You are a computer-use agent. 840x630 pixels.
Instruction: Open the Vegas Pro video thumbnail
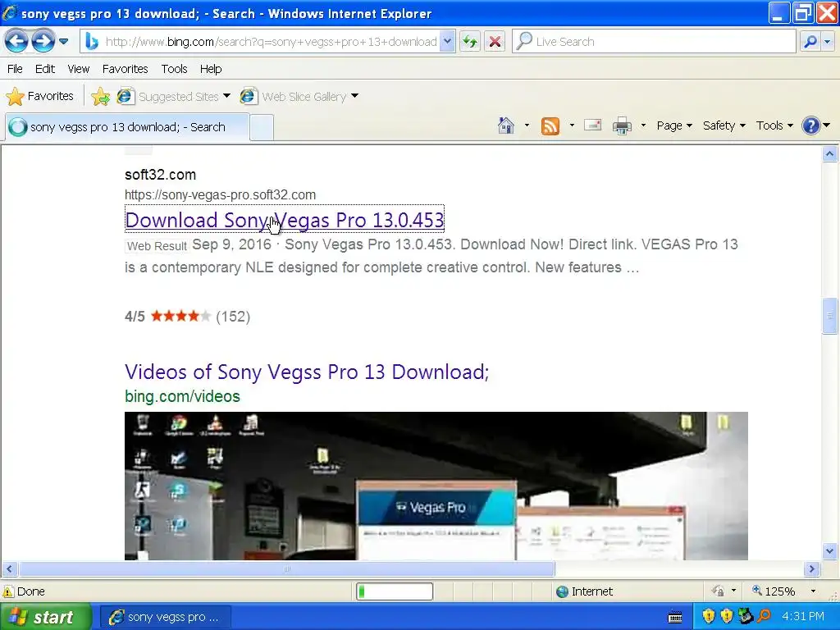436,486
